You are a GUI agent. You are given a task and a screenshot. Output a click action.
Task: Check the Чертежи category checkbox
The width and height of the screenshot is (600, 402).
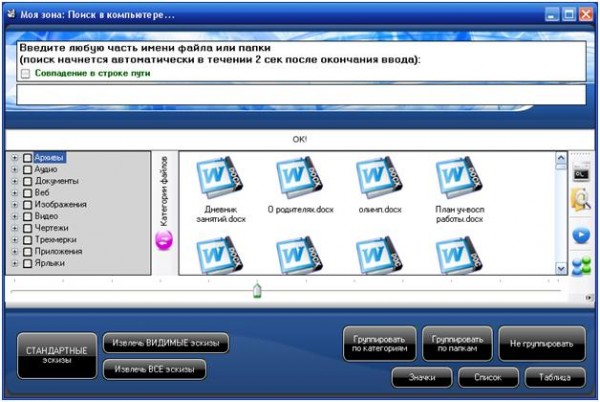(x=27, y=228)
